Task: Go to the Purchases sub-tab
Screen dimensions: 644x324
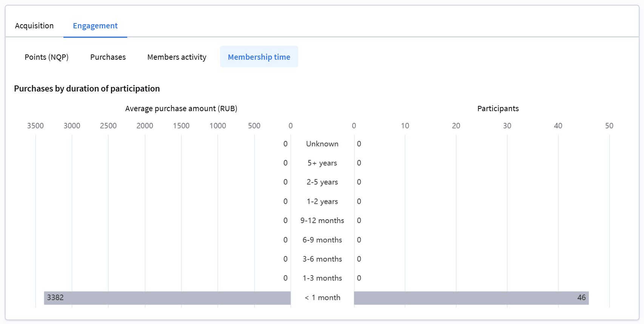Action: coord(108,57)
